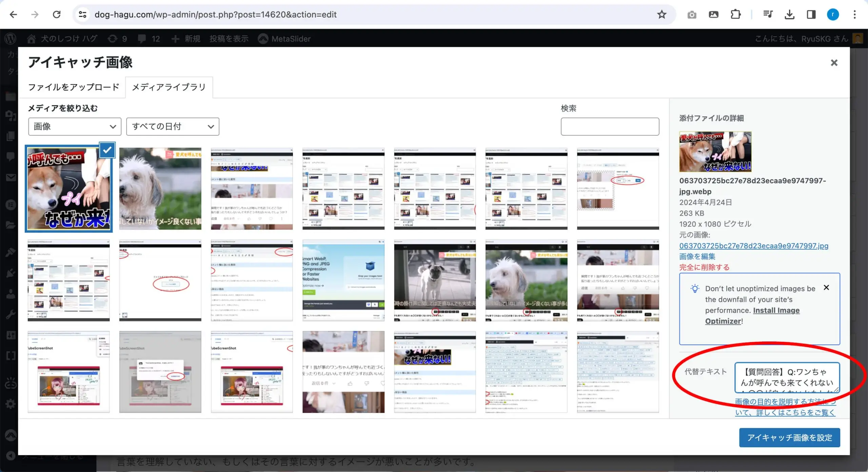868x472 pixels.
Task: Open the こんにちは、RyuSKG さん account menu
Action: pos(808,39)
